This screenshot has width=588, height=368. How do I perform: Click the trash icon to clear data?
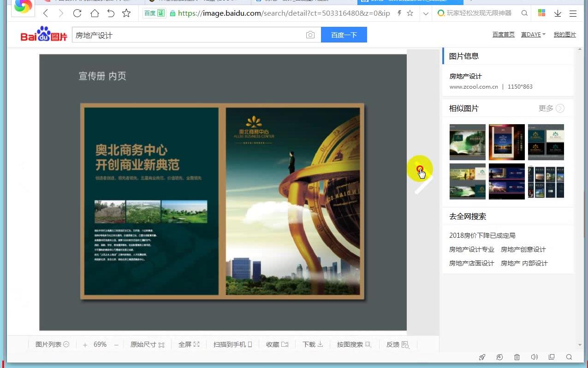517,357
